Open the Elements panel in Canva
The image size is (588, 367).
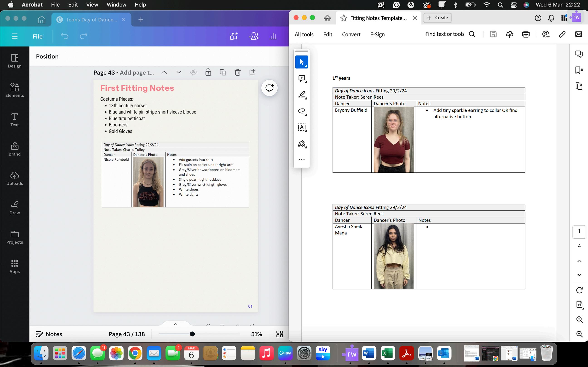15,90
